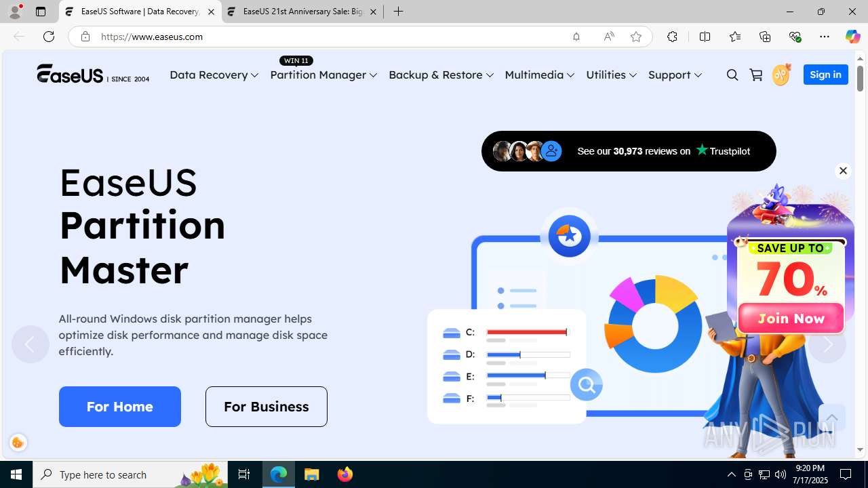Open a new browser tab
Image resolution: width=868 pixels, height=488 pixels.
coord(399,12)
